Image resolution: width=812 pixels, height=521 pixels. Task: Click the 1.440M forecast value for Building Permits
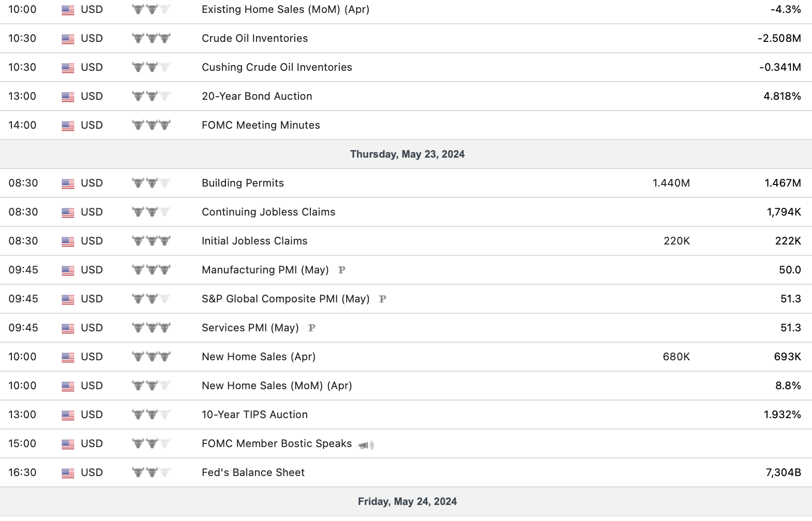tap(671, 183)
